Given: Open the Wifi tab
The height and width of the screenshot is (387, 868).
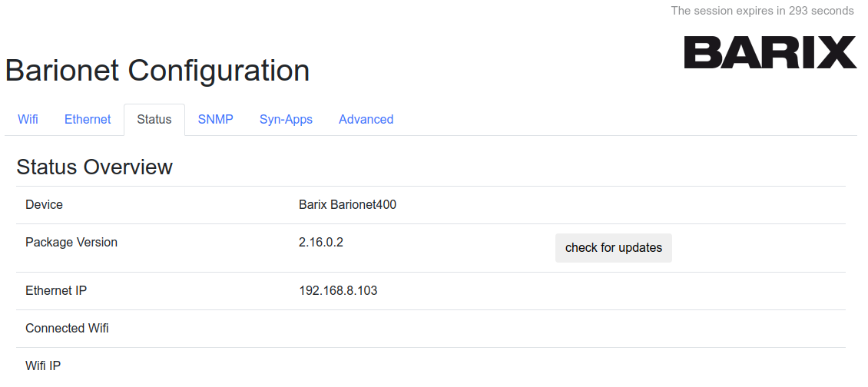Looking at the screenshot, I should click(x=28, y=120).
